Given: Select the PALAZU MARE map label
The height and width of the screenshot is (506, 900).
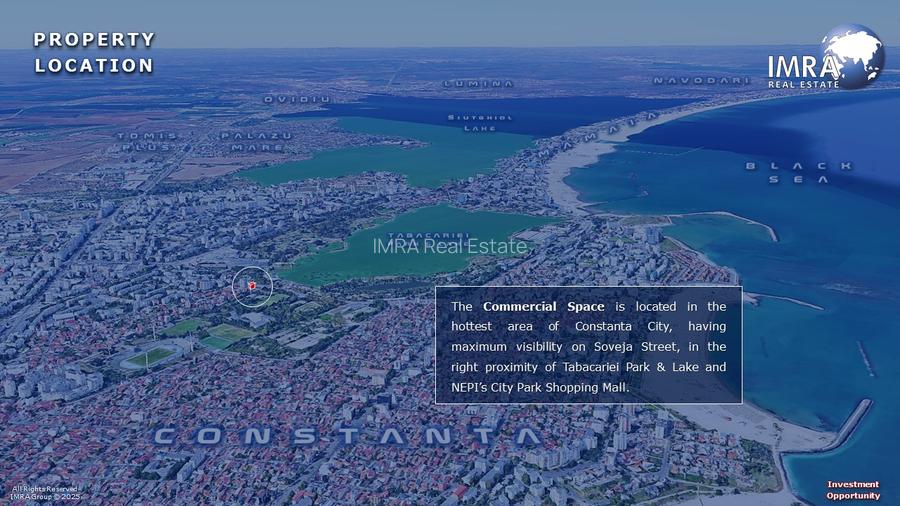Looking at the screenshot, I should (x=257, y=142).
